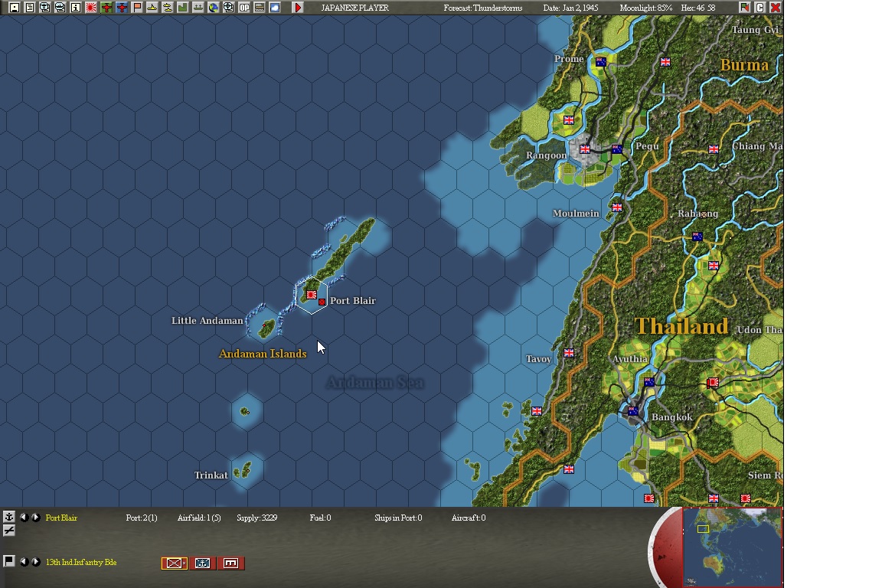Click the 'Little Andaman' map label
The image size is (882, 588).
pos(207,321)
